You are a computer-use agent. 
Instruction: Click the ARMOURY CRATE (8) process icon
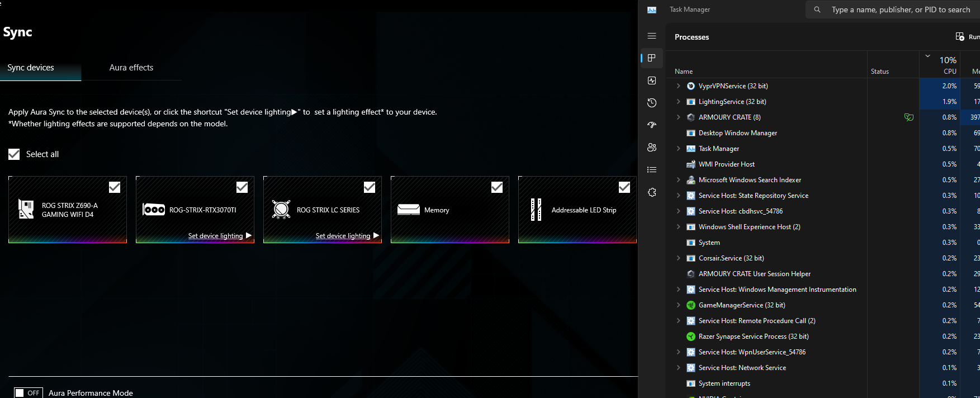(x=691, y=117)
